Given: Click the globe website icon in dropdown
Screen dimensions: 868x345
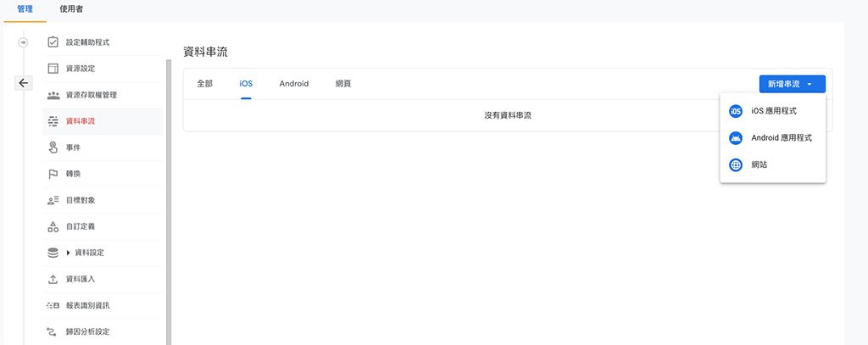Looking at the screenshot, I should click(x=736, y=164).
